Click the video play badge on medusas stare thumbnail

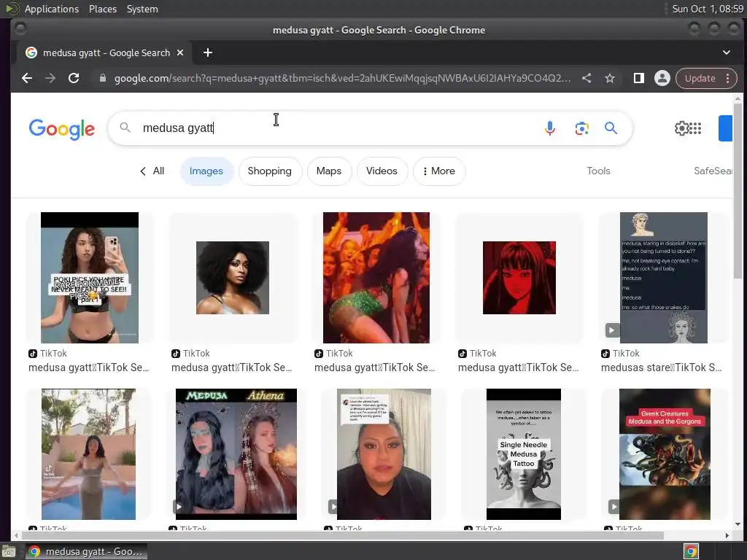(x=612, y=330)
